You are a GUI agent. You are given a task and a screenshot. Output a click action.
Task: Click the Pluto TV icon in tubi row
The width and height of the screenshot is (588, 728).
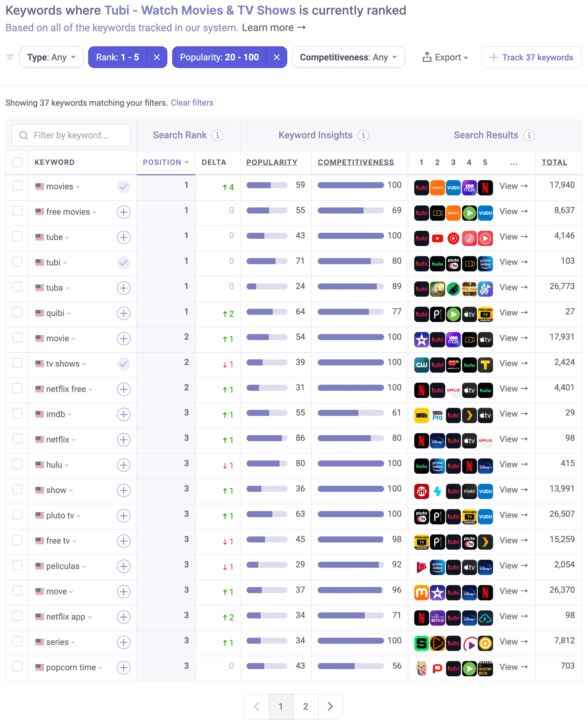(454, 263)
